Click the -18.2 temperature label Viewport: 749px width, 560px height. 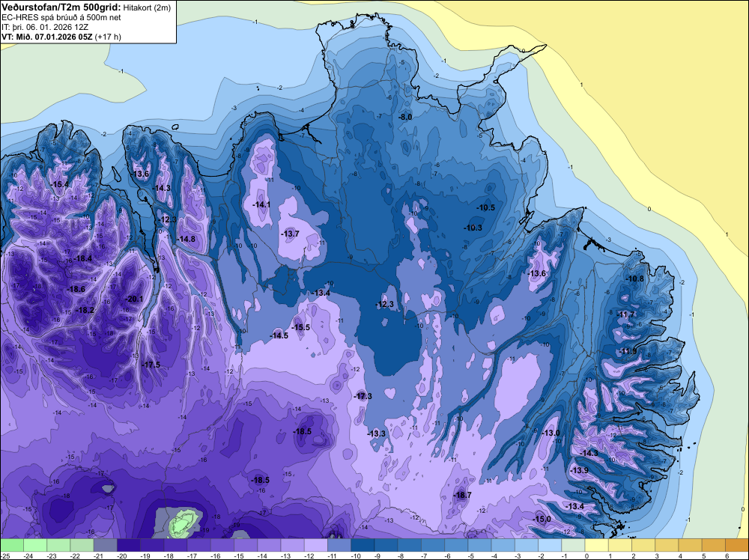click(x=85, y=310)
